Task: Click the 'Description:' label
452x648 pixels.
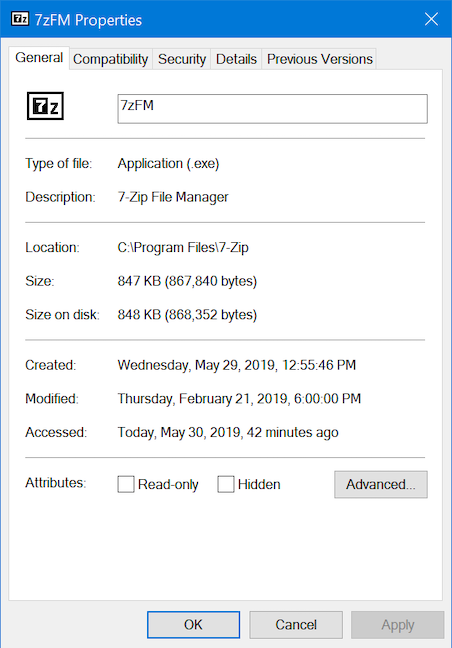Action: [60, 197]
